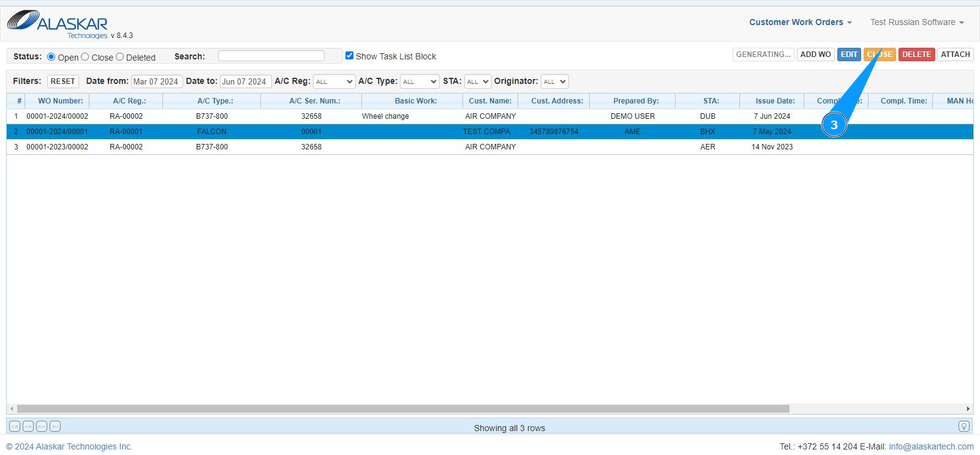
Task: Select the Deleted status radio button
Action: pyautogui.click(x=120, y=56)
